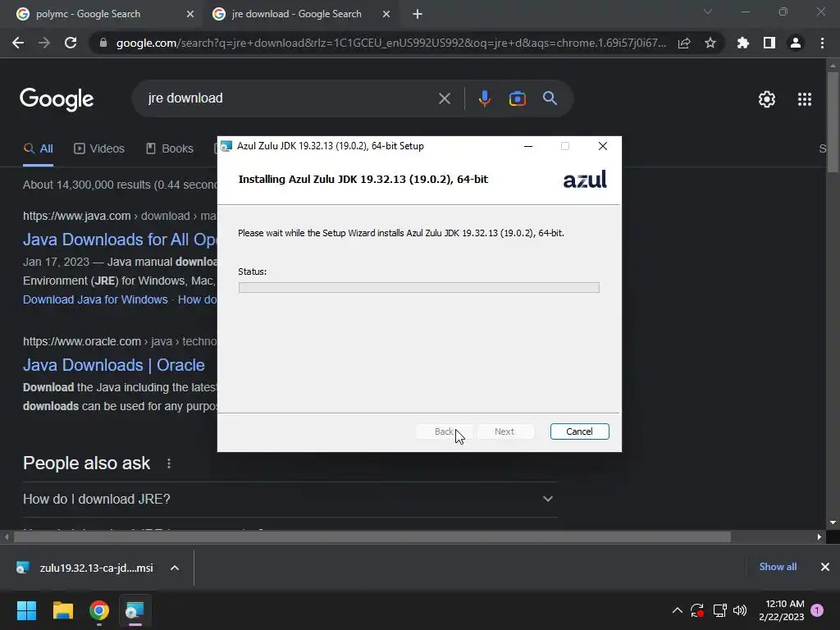Start voice search with the microphone icon
This screenshot has height=630, width=840.
click(x=484, y=98)
